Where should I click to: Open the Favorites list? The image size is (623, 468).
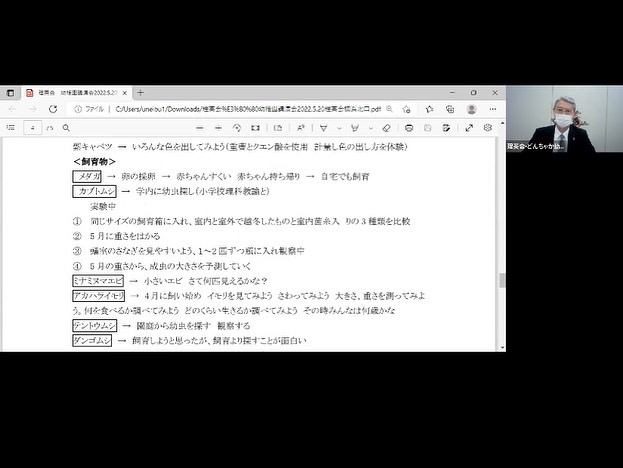coord(429,109)
